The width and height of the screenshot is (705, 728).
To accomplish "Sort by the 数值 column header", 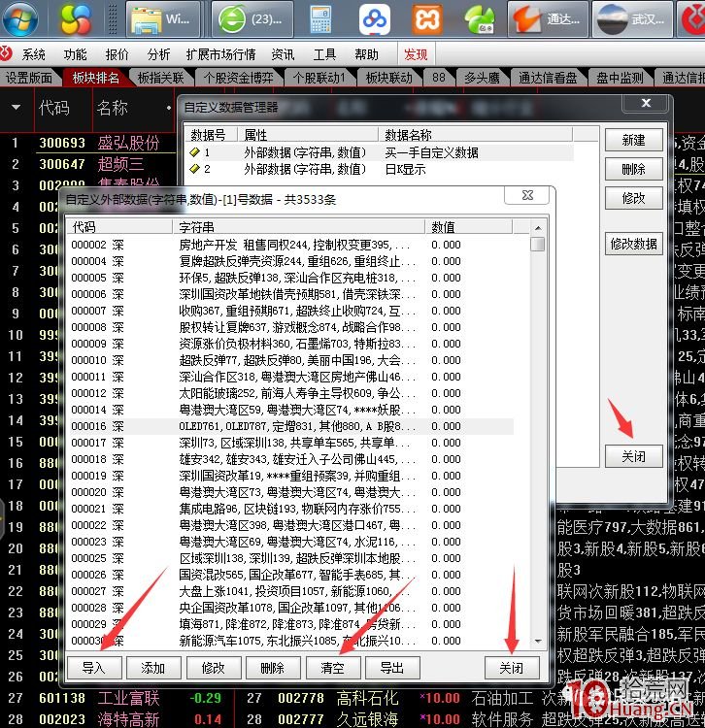I will tap(468, 227).
